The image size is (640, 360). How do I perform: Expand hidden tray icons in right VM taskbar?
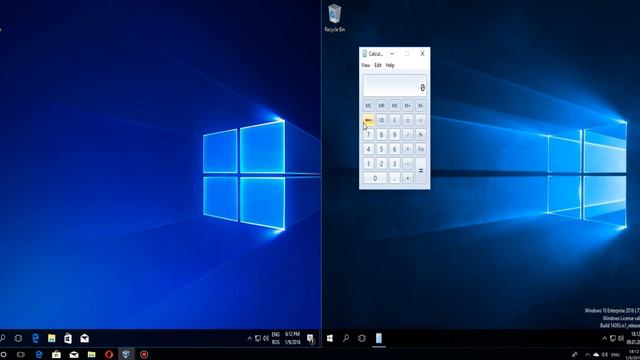point(604,338)
